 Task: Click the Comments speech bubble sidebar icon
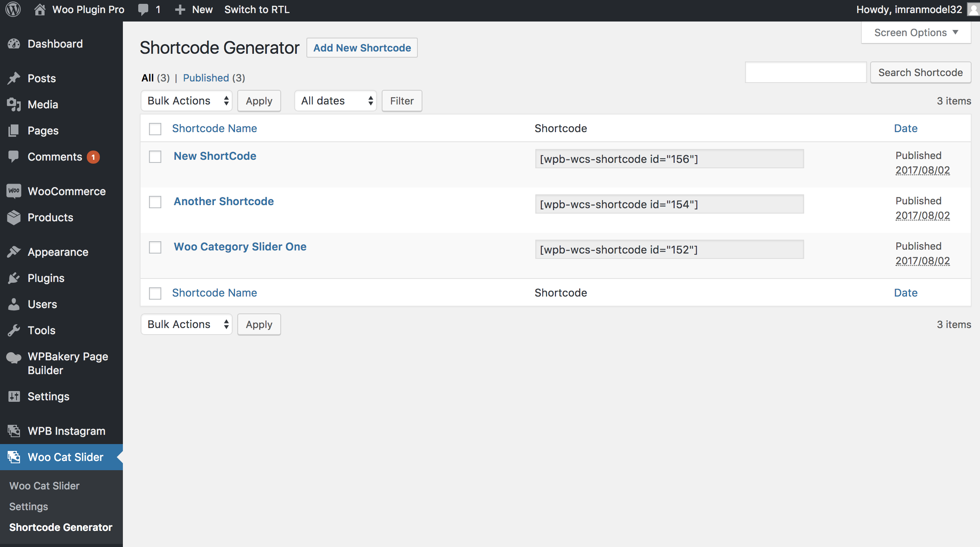tap(14, 157)
